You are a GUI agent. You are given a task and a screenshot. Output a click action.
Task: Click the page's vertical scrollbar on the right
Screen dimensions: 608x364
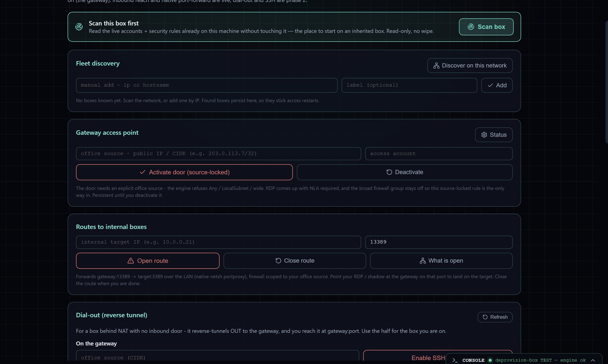point(607,82)
